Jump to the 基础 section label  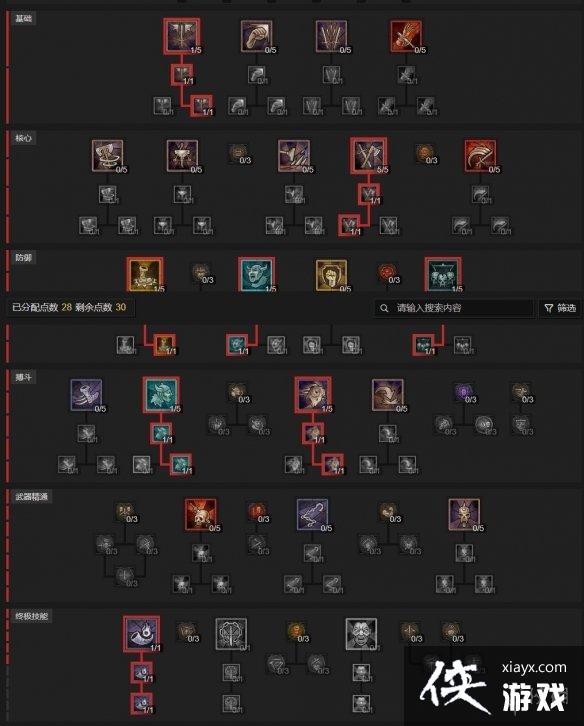coord(24,19)
